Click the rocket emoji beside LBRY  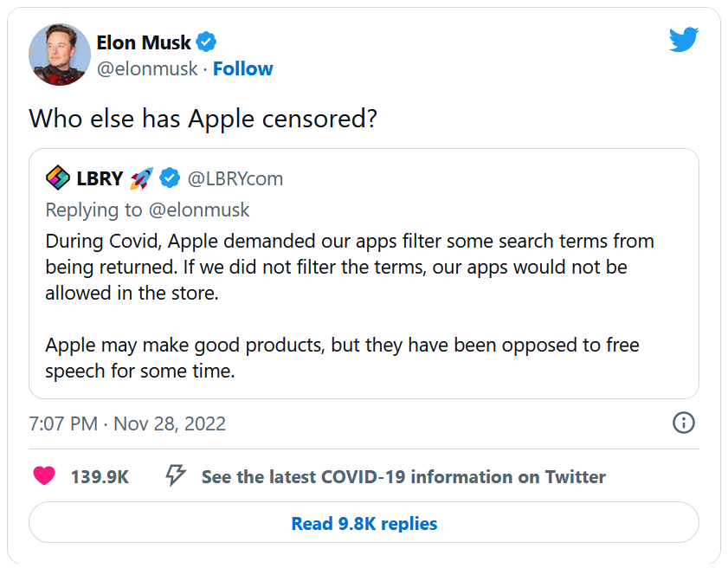point(141,178)
